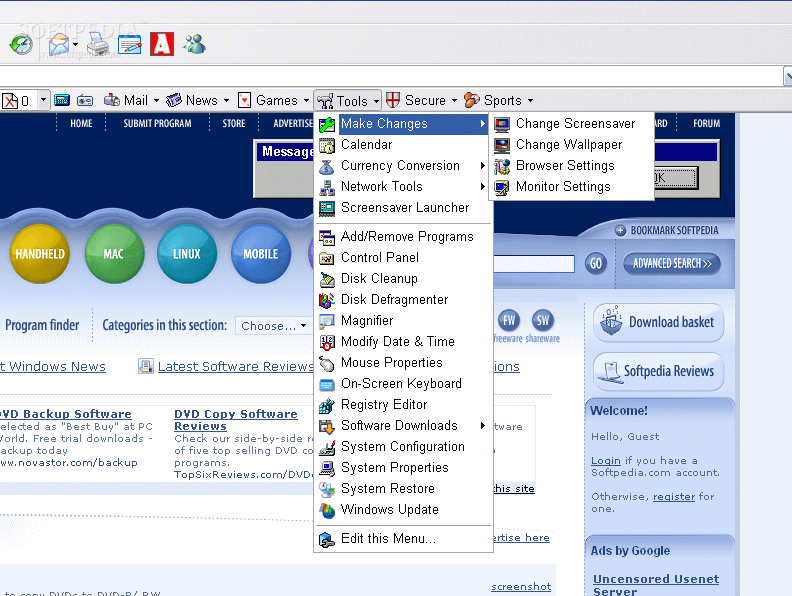
Task: Click the Mouse Properties icon
Action: pos(327,363)
